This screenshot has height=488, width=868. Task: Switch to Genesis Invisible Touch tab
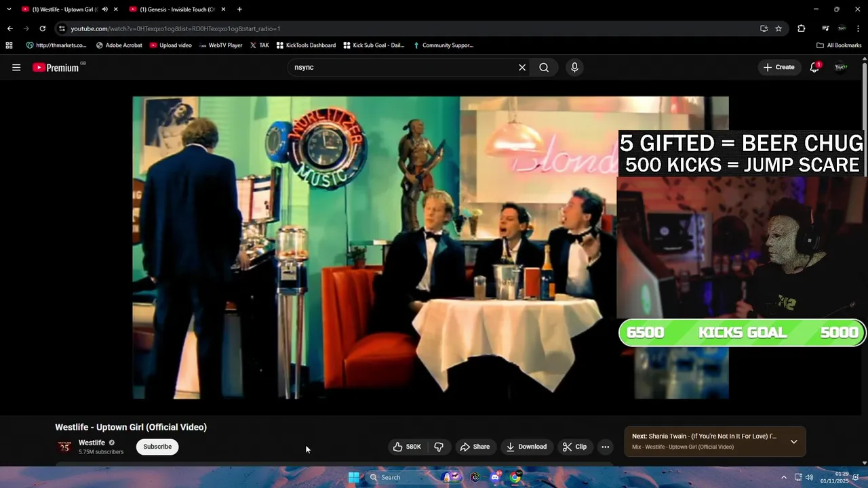[x=176, y=9]
